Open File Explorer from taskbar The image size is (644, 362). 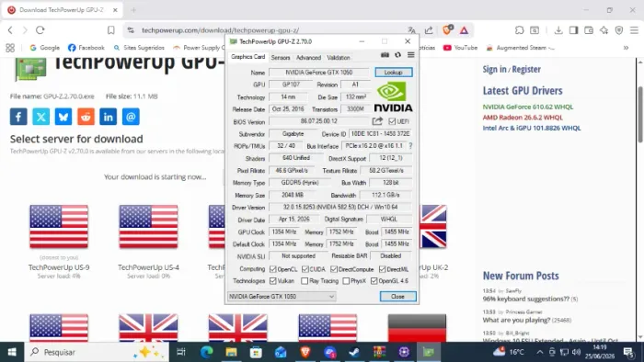(x=231, y=352)
